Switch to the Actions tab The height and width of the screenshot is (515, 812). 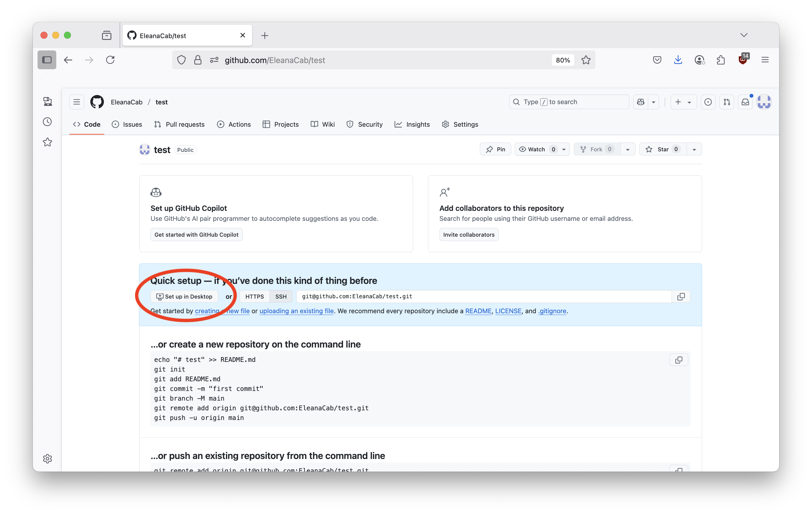[234, 124]
